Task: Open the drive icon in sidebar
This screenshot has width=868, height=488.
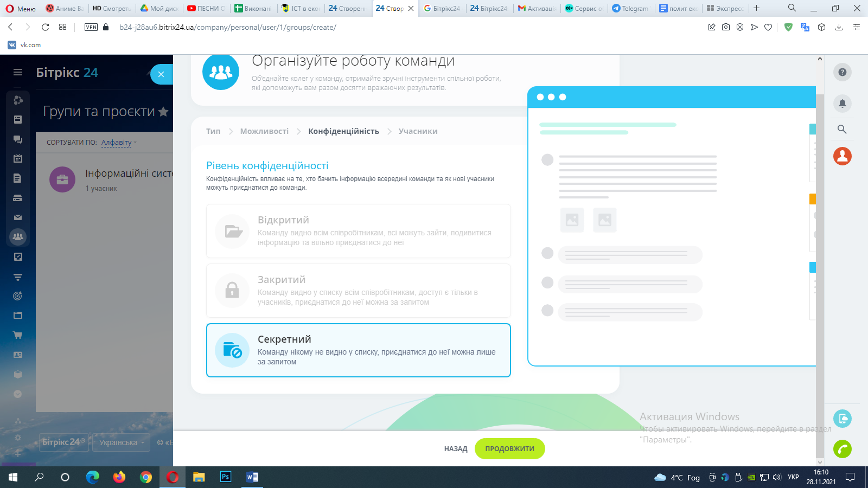Action: click(18, 198)
